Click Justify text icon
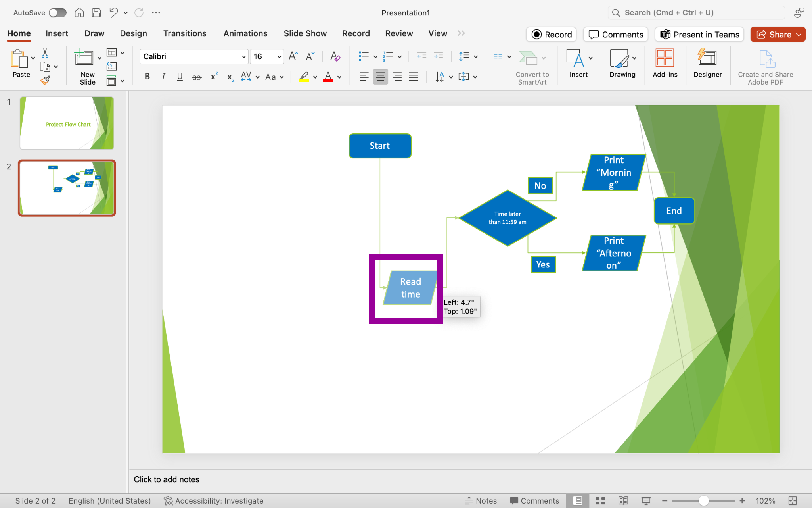This screenshot has height=508, width=812. point(414,77)
